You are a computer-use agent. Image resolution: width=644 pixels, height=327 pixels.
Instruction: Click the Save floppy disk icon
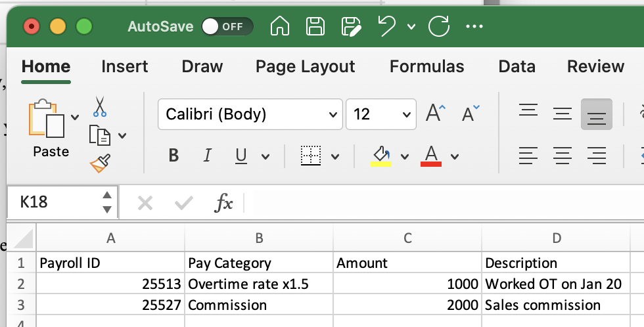(315, 26)
